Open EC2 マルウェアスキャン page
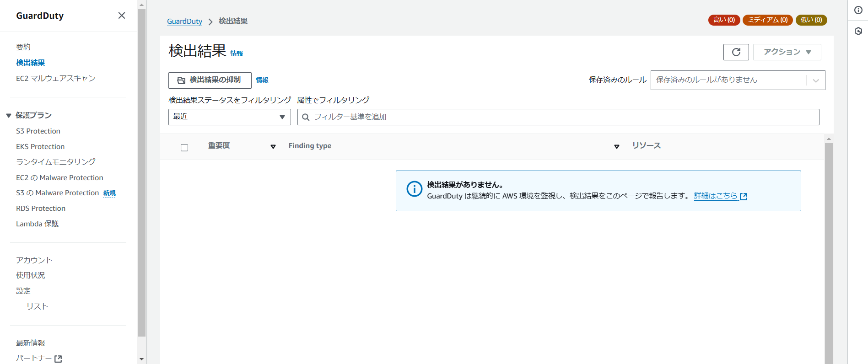This screenshot has width=868, height=364. pyautogui.click(x=56, y=78)
